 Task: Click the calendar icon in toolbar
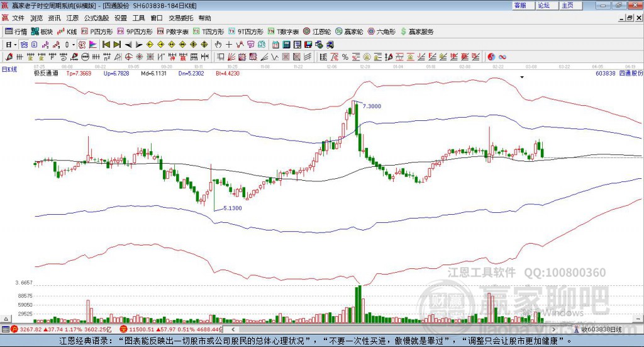pos(275,45)
